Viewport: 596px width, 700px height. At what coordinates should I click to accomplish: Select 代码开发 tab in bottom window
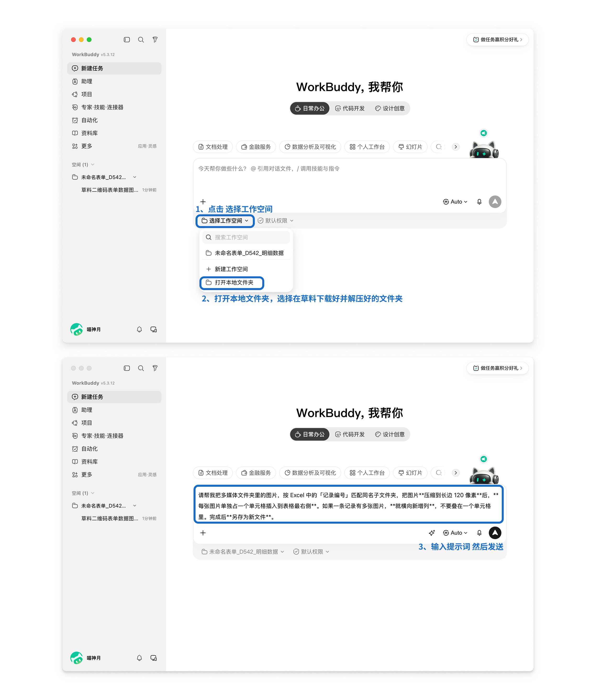[x=350, y=434]
